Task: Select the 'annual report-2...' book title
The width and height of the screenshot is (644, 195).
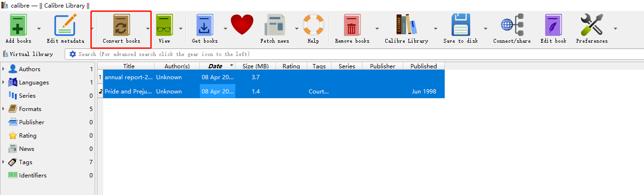Action: [x=129, y=77]
